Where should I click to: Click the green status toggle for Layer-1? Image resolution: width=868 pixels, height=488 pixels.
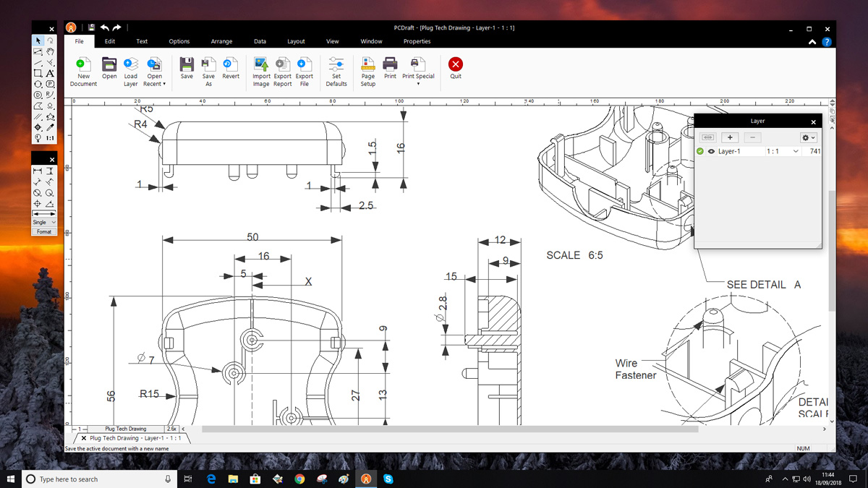click(x=701, y=151)
